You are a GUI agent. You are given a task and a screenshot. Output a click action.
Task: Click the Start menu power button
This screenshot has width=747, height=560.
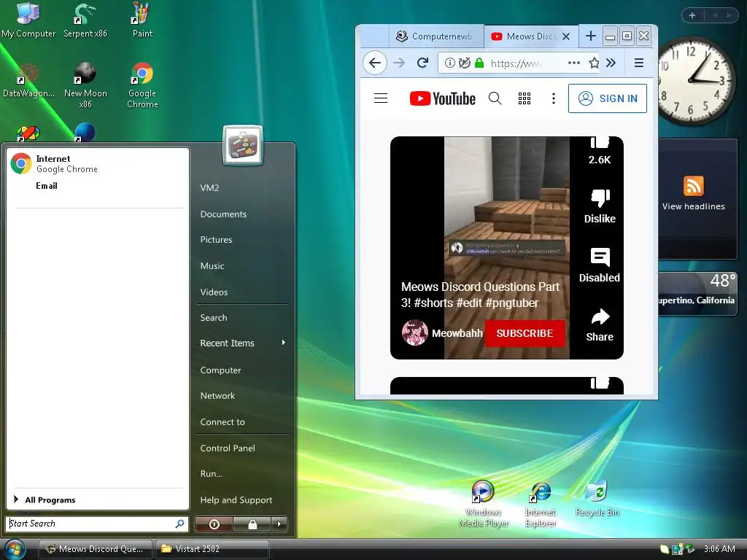point(214,524)
